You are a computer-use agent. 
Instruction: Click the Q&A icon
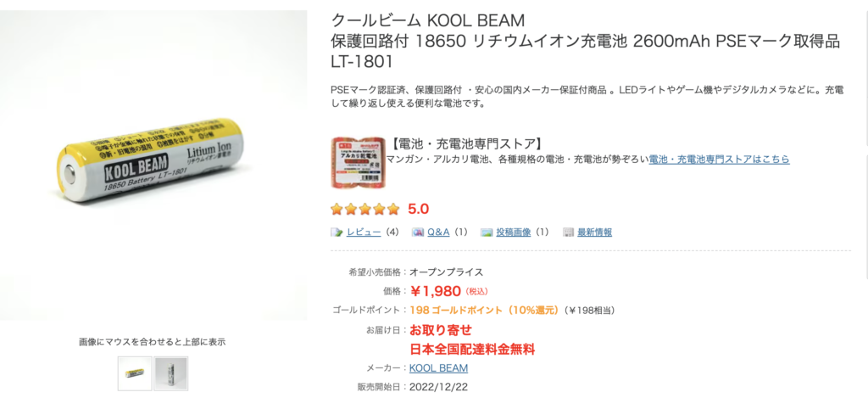point(418,232)
